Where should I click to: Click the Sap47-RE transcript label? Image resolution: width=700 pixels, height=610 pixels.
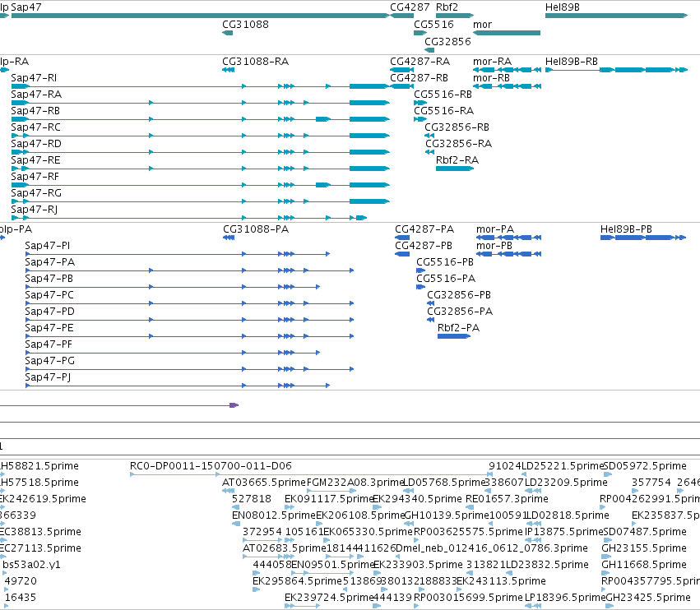point(35,160)
